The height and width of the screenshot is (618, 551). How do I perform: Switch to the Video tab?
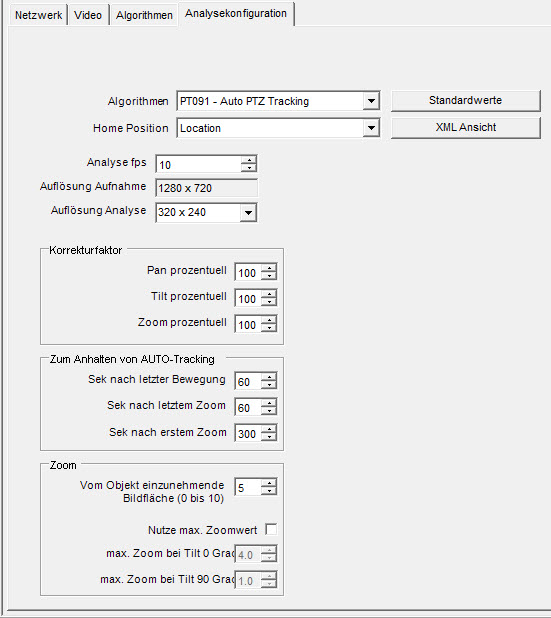click(x=88, y=15)
